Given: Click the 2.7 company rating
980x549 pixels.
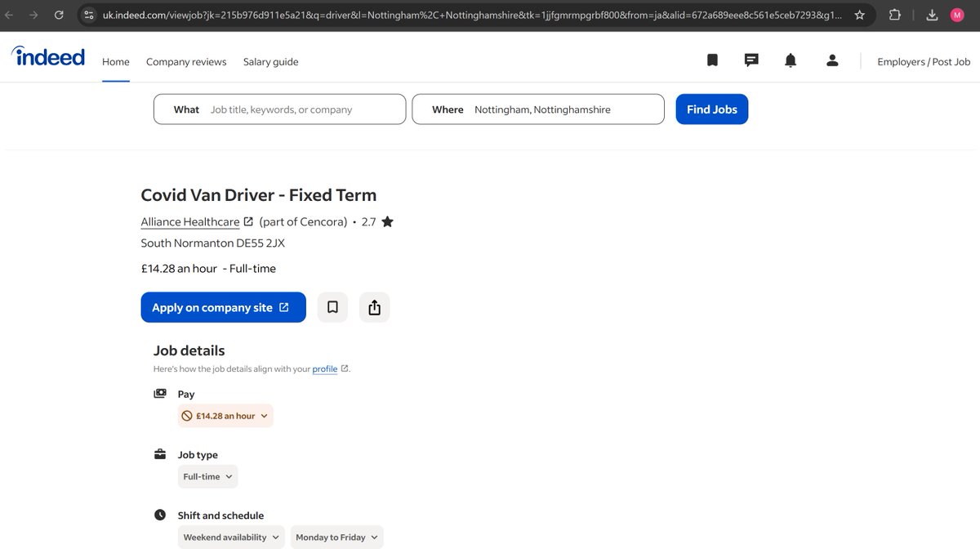Looking at the screenshot, I should point(369,221).
